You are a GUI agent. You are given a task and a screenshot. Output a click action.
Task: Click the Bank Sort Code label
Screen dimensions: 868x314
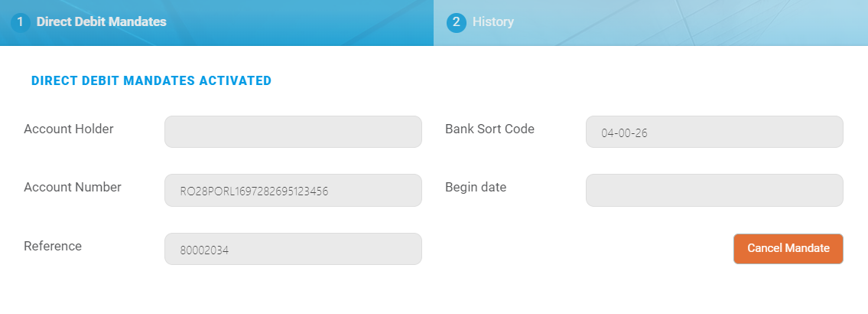click(489, 129)
